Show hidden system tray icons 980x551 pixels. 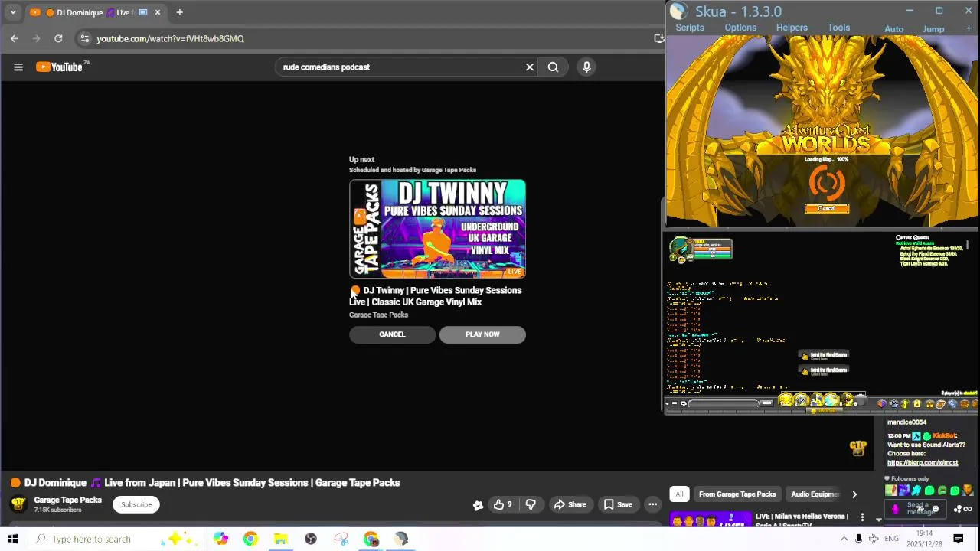tap(844, 539)
